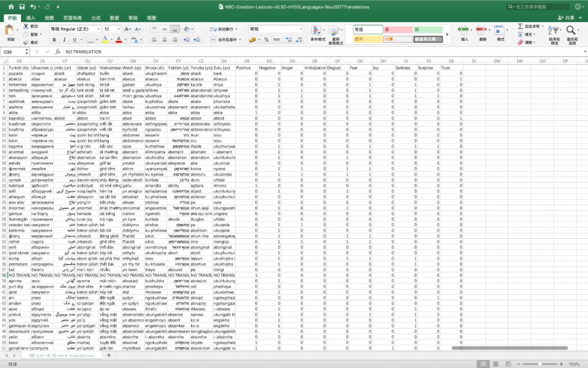Switch to Normal grid view in the status bar
Image resolution: width=588 pixels, height=368 pixels.
coord(483,364)
